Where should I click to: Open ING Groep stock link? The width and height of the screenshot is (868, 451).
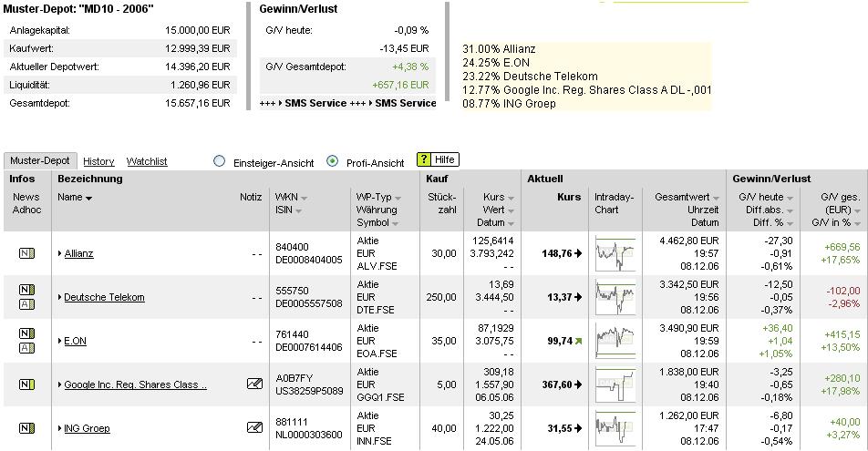[87, 428]
